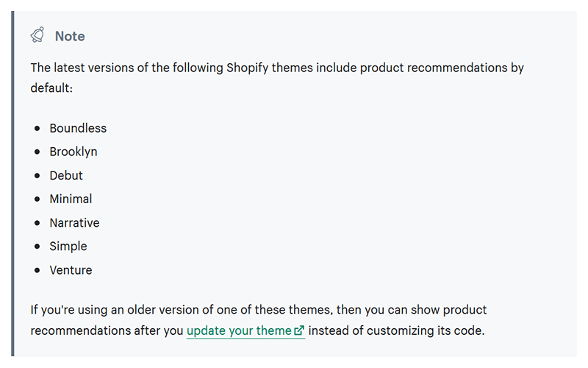Choose the Narrative theme list item
The height and width of the screenshot is (368, 588).
(x=74, y=222)
